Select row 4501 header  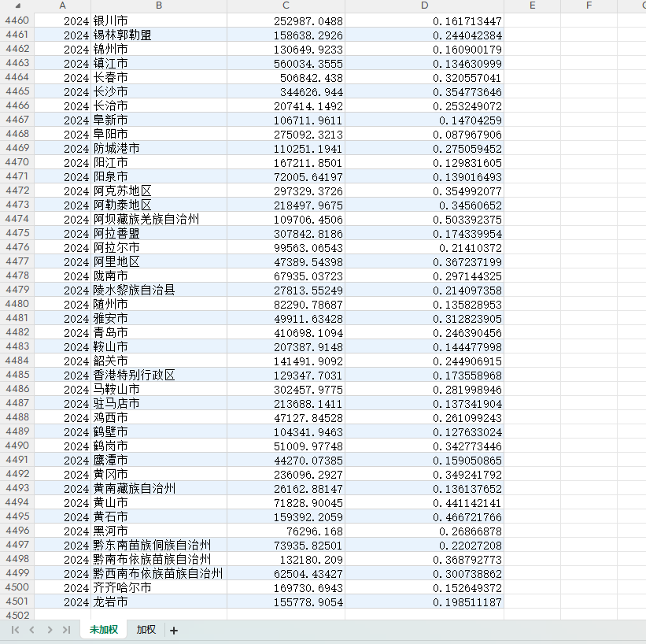17,601
